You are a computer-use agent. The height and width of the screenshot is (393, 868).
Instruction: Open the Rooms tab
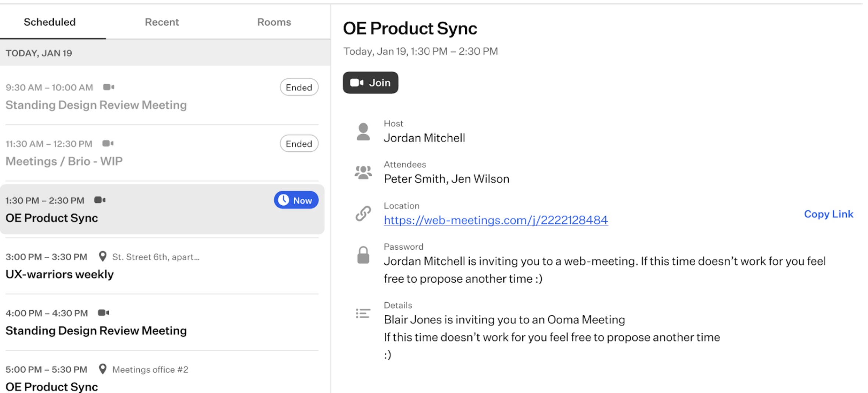coord(274,22)
